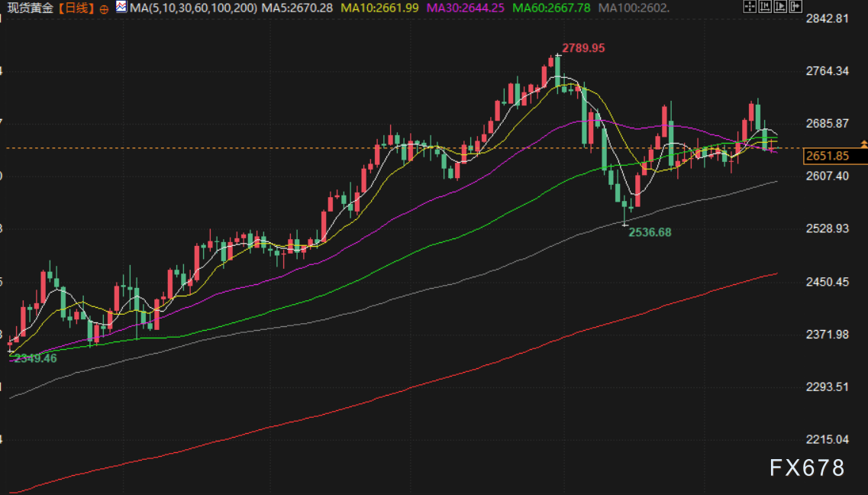Click the lowest candlestick at 2536.68
868x495 pixels.
click(x=625, y=210)
